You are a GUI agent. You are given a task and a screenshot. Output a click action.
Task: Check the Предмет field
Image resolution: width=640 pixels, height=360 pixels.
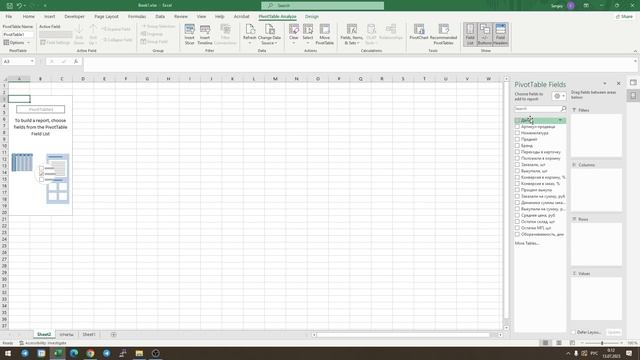517,139
